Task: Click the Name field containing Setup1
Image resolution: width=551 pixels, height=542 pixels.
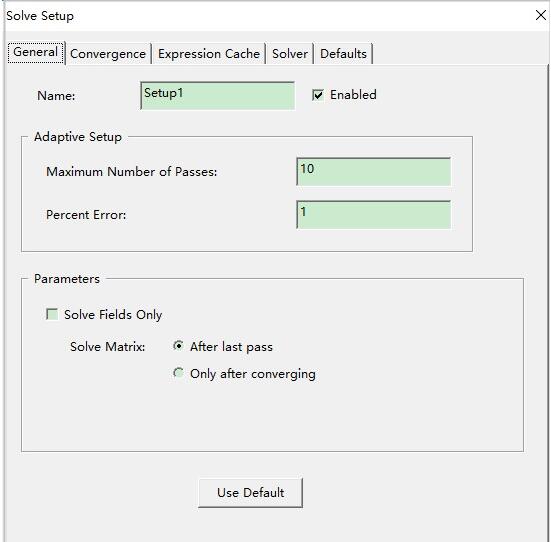Action: point(218,96)
